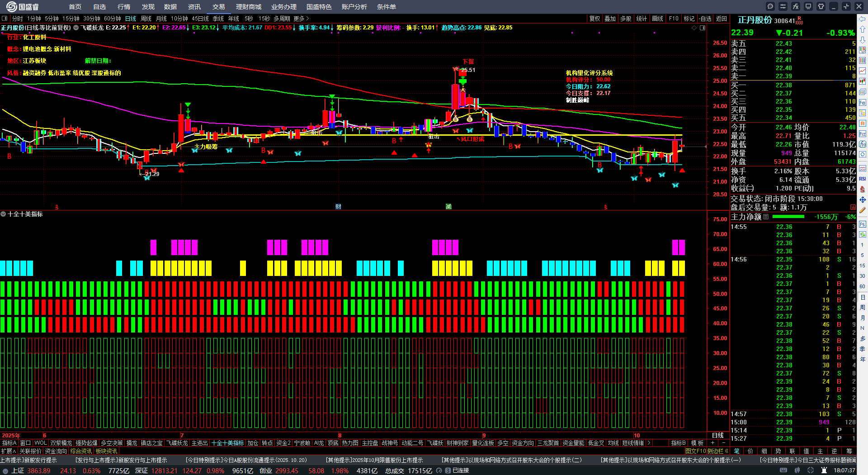Open the 交易 menu
The height and width of the screenshot is (475, 868).
point(218,7)
